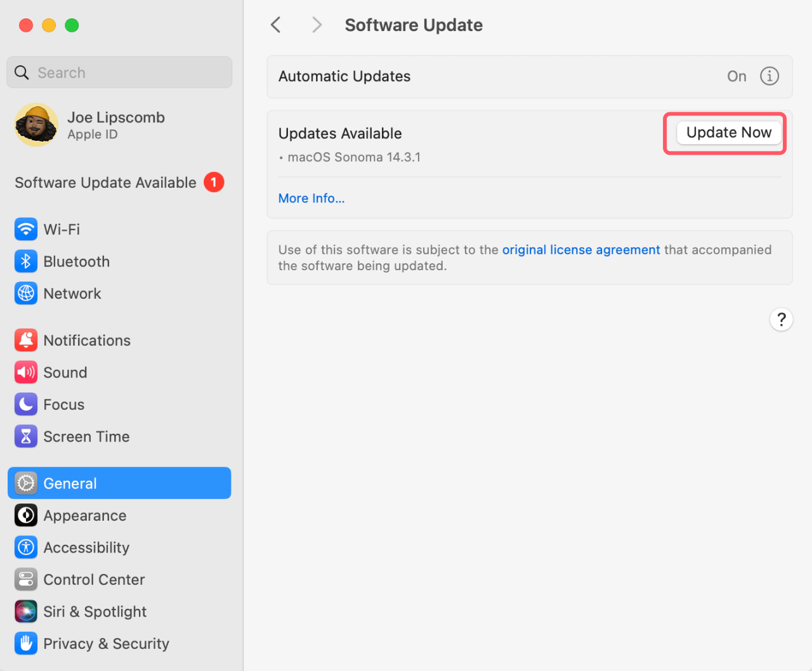Viewport: 812px width, 671px height.
Task: Open the original license agreement link
Action: pyautogui.click(x=581, y=249)
